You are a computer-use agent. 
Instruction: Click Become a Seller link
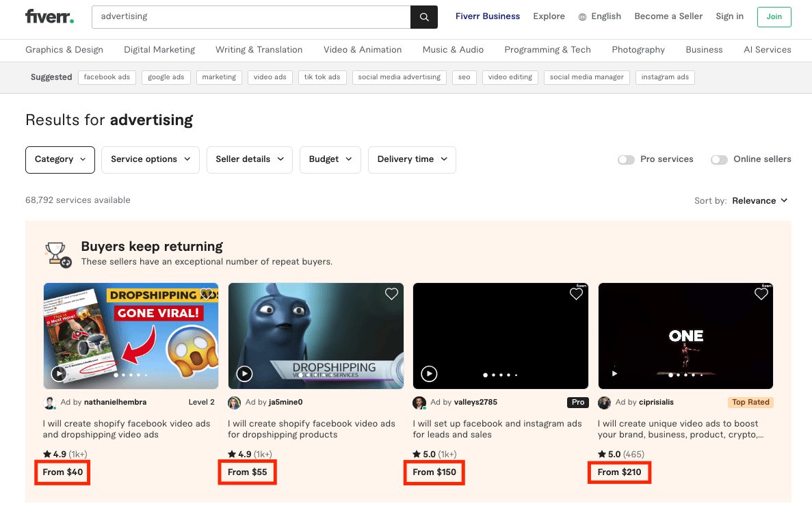point(668,16)
